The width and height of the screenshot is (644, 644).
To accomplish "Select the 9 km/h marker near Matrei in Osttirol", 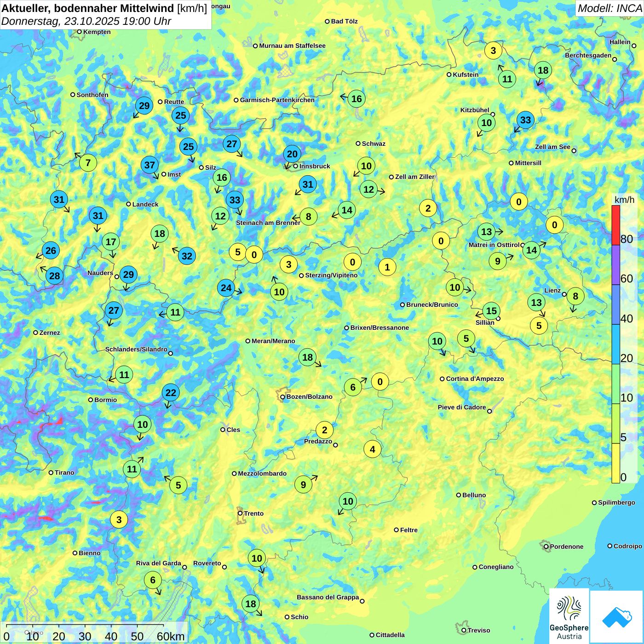I will [x=498, y=261].
